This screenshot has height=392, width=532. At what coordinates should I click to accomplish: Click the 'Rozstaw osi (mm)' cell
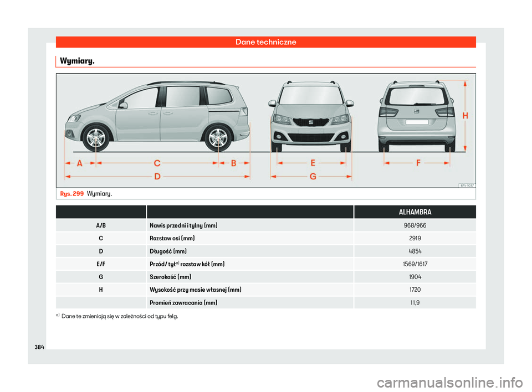250,239
